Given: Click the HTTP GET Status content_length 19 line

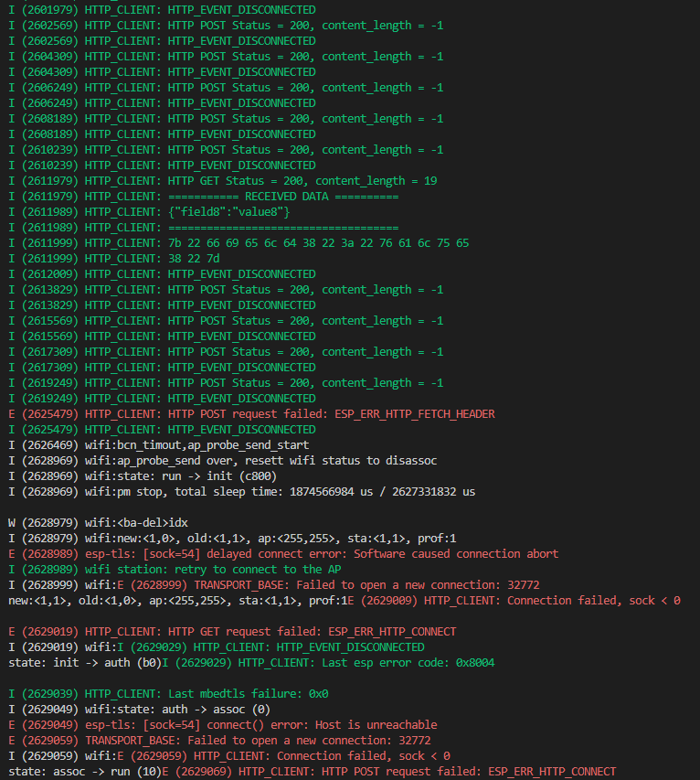Looking at the screenshot, I should 223,180.
